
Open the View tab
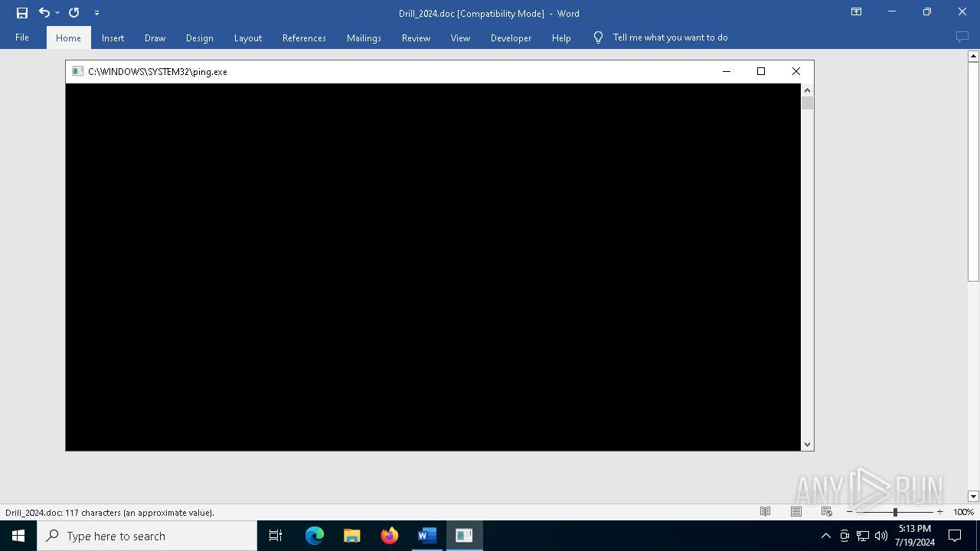coord(460,37)
